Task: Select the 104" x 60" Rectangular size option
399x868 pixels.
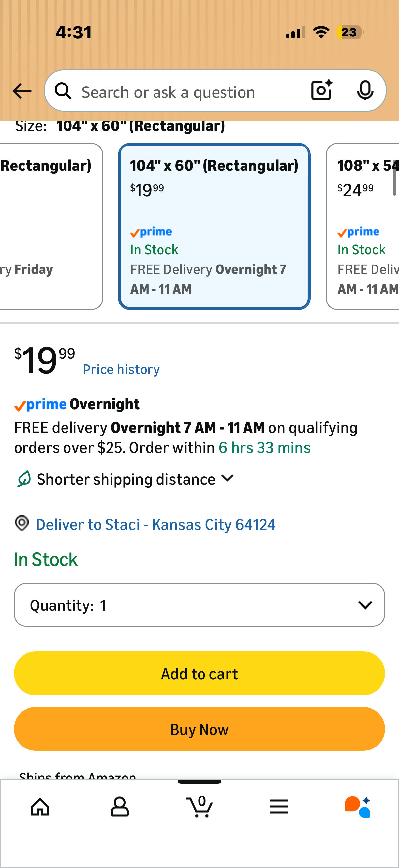Action: tap(214, 226)
